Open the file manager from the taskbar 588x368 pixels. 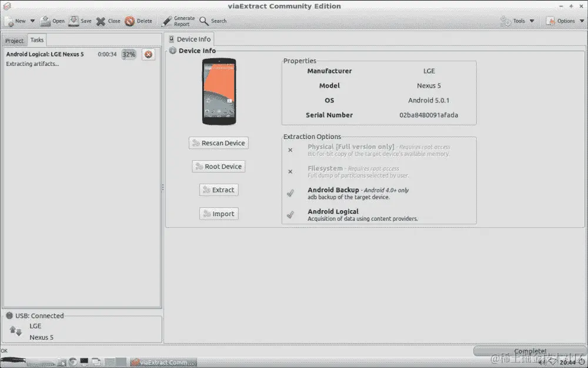coord(62,362)
